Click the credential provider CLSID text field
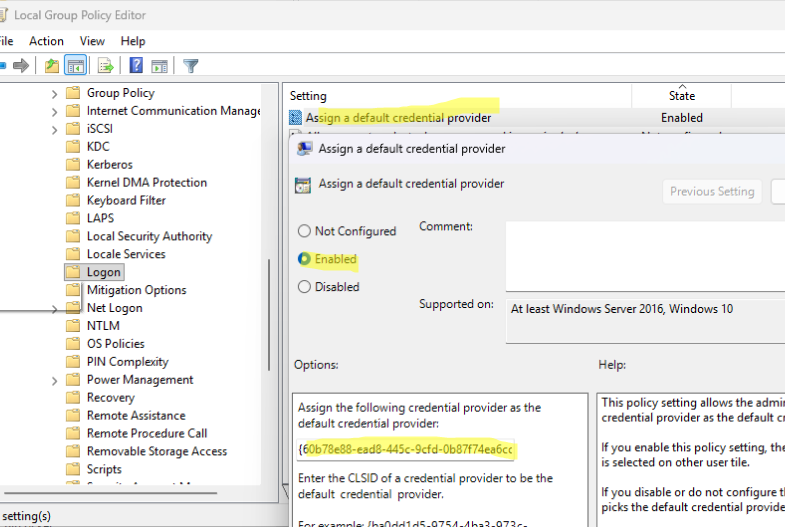 tap(406, 449)
